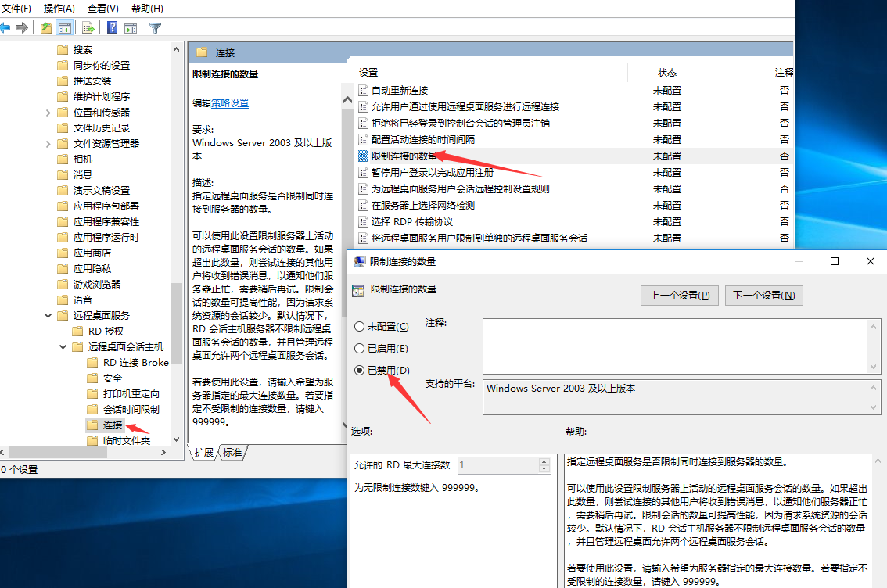Click the Filter funnel icon
Viewport: 887px width, 588px height.
[x=156, y=28]
